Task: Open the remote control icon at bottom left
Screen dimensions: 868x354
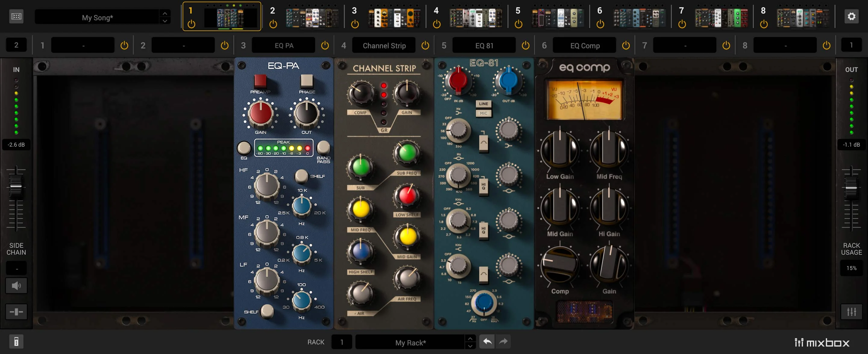Action: pos(16,341)
